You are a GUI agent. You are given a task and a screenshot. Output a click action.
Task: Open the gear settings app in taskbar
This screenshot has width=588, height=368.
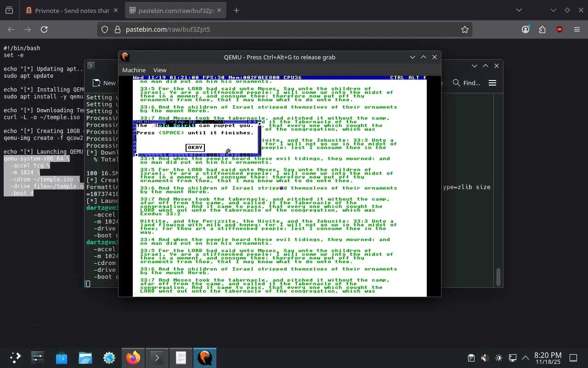coord(109,357)
